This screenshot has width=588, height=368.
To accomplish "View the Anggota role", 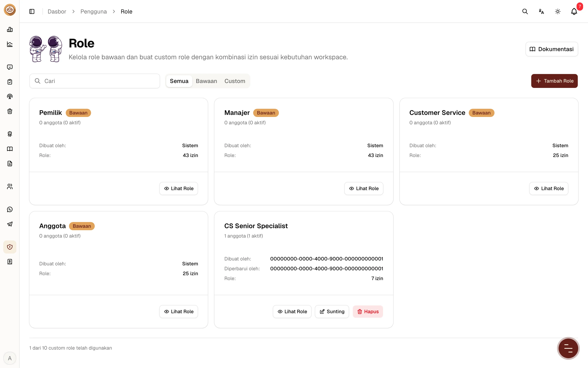I will point(179,312).
